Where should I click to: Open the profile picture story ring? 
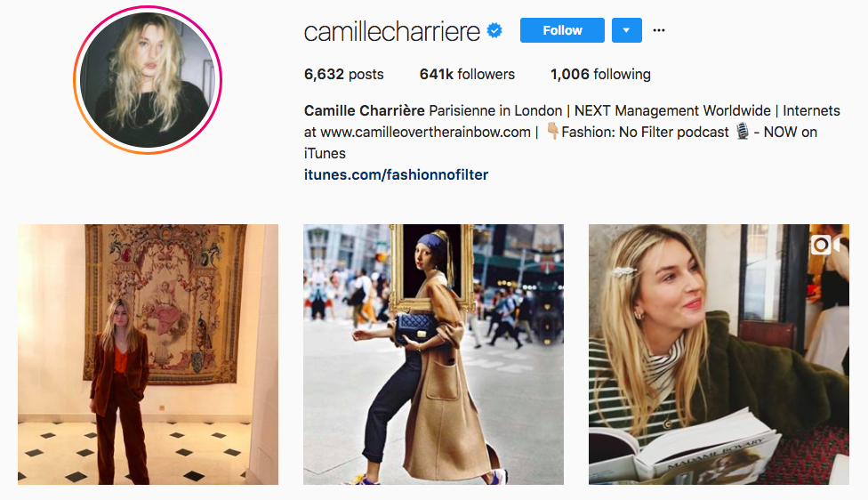(148, 80)
